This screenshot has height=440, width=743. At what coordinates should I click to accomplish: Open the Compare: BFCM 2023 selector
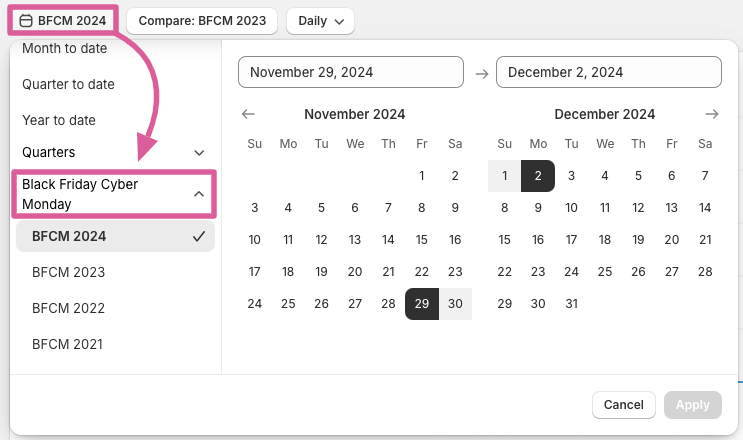[202, 20]
